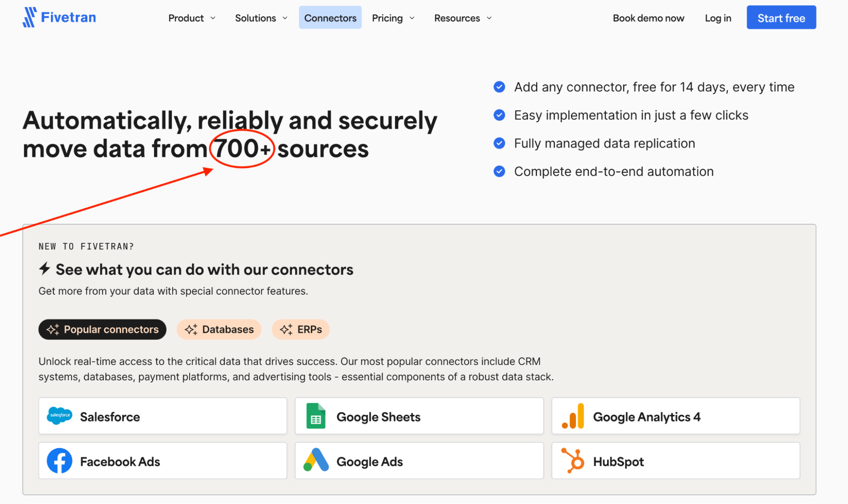Click the sparkle icon on the ERPs pill
Image resolution: width=848 pixels, height=504 pixels.
[286, 329]
